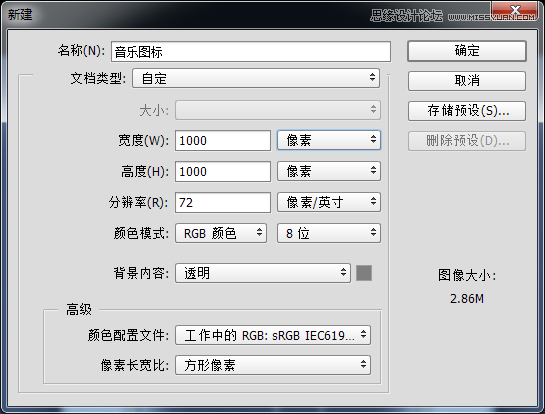Click the 高度 value field
The width and height of the screenshot is (545, 414).
tap(223, 171)
